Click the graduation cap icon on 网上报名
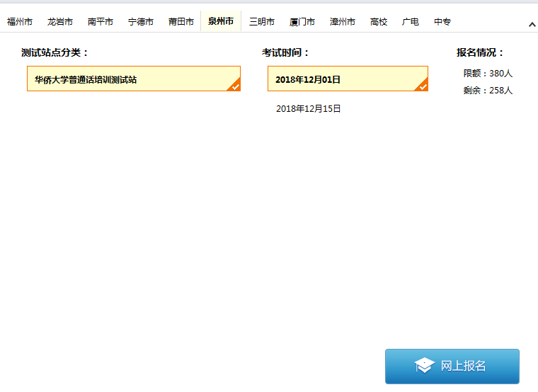The image size is (538, 392). [x=425, y=366]
